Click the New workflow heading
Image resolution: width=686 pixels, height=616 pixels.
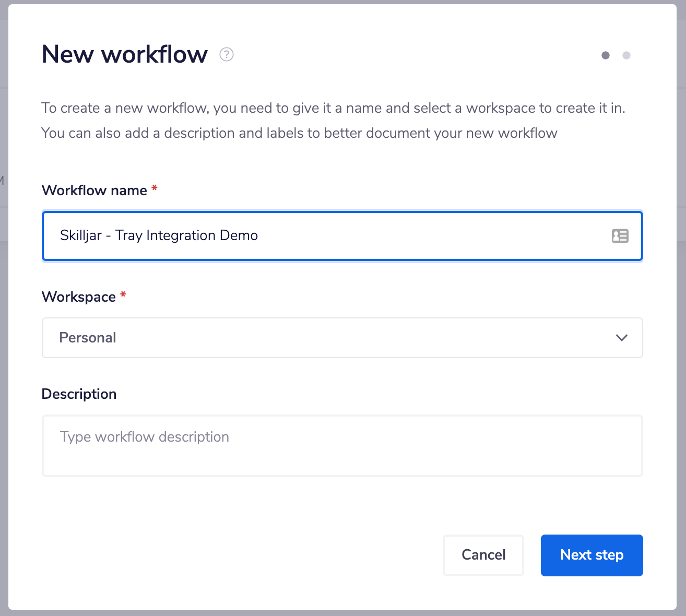(x=125, y=54)
